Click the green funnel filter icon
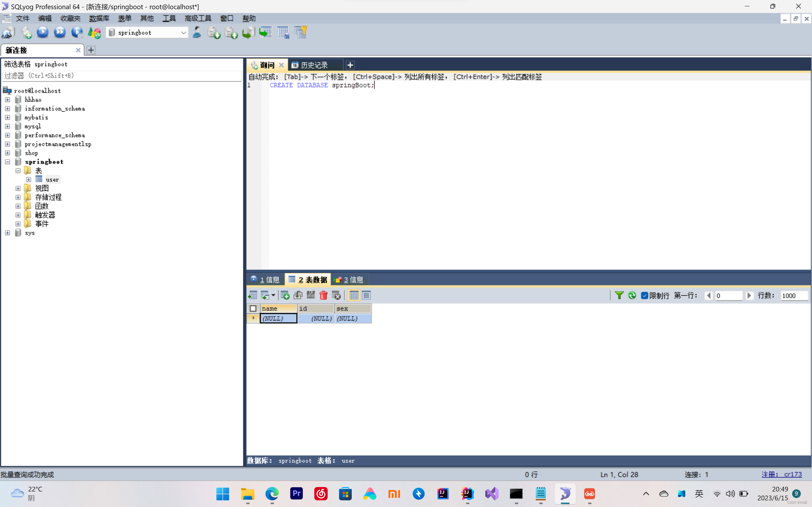812x507 pixels. point(619,295)
